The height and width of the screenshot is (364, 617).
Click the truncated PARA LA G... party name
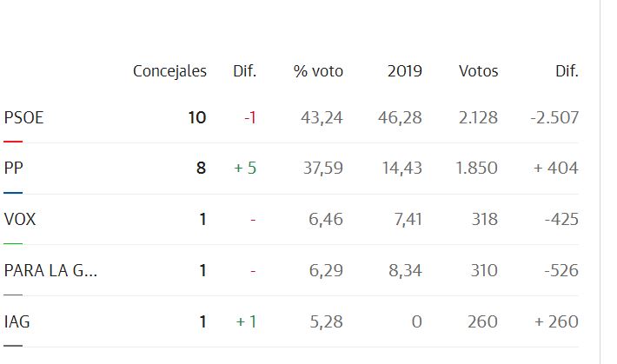pyautogui.click(x=50, y=271)
